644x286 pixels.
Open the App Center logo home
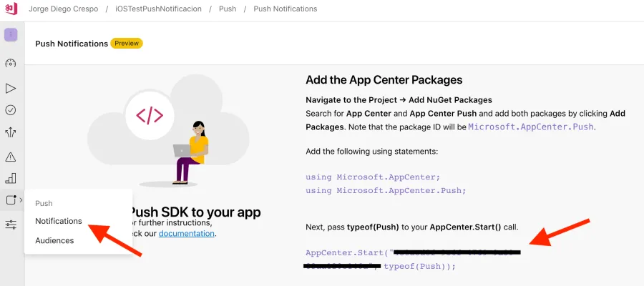(x=11, y=9)
